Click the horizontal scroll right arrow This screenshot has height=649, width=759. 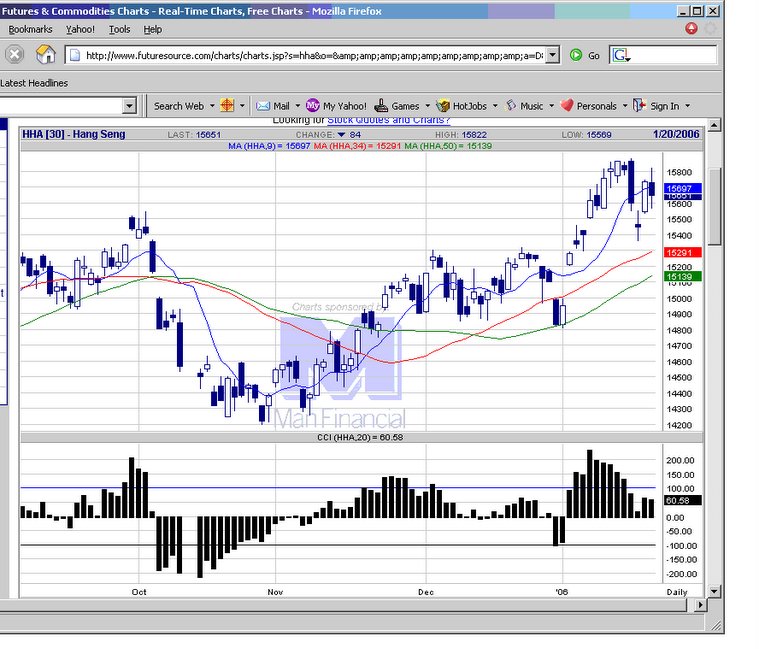click(700, 604)
